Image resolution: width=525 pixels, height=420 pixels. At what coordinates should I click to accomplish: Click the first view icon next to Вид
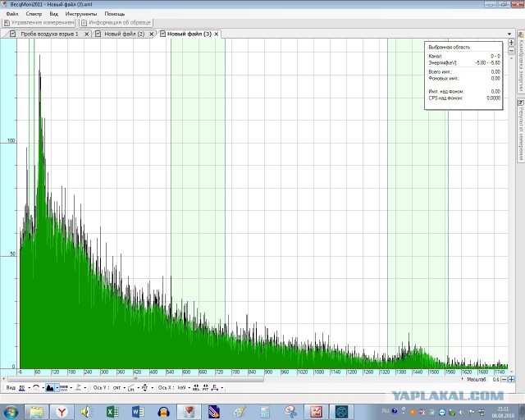[x=22, y=388]
